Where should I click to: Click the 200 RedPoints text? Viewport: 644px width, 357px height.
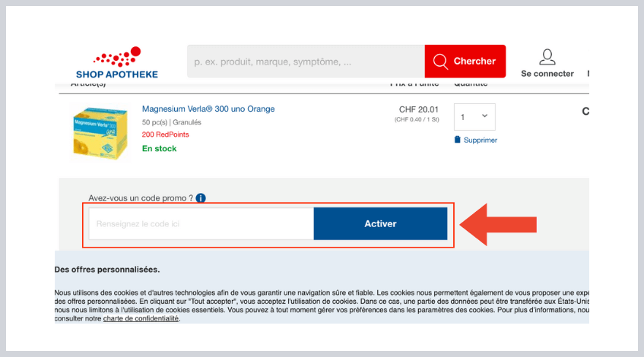(165, 134)
